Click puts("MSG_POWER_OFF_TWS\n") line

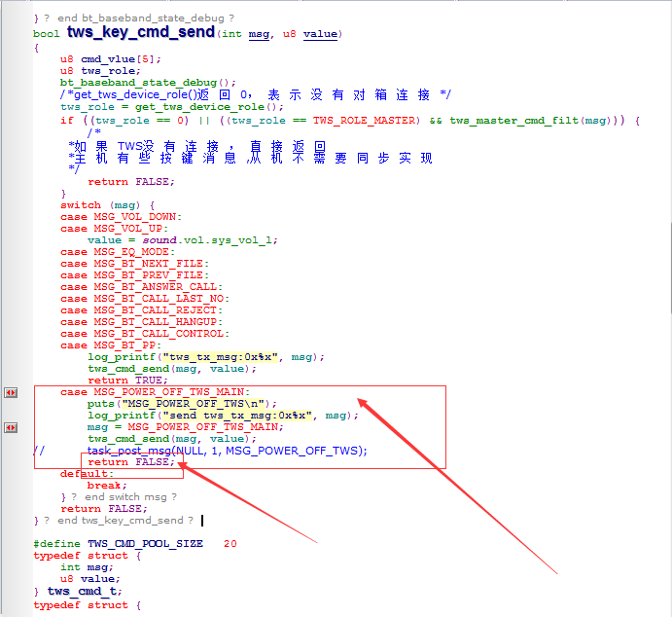(183, 404)
